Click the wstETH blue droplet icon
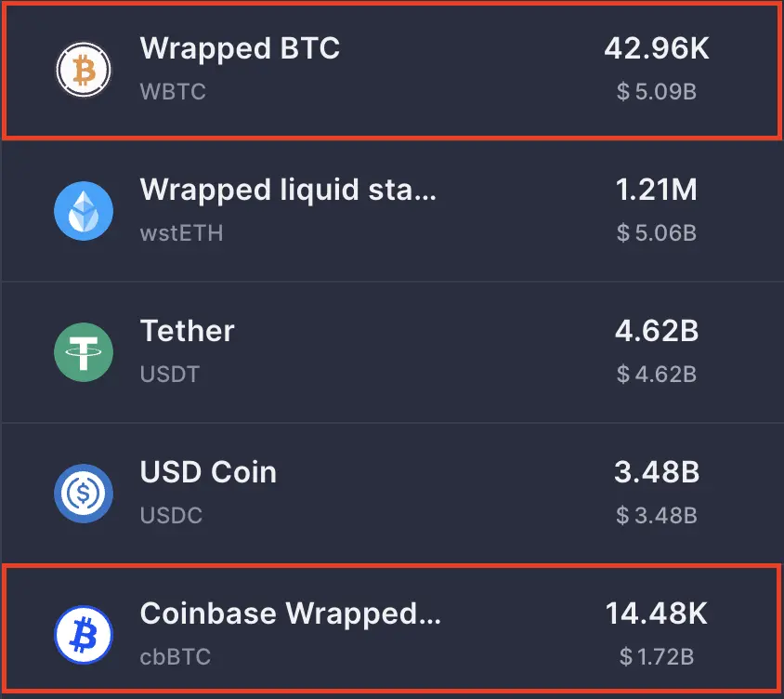Viewport: 784px width, 699px height. click(84, 211)
